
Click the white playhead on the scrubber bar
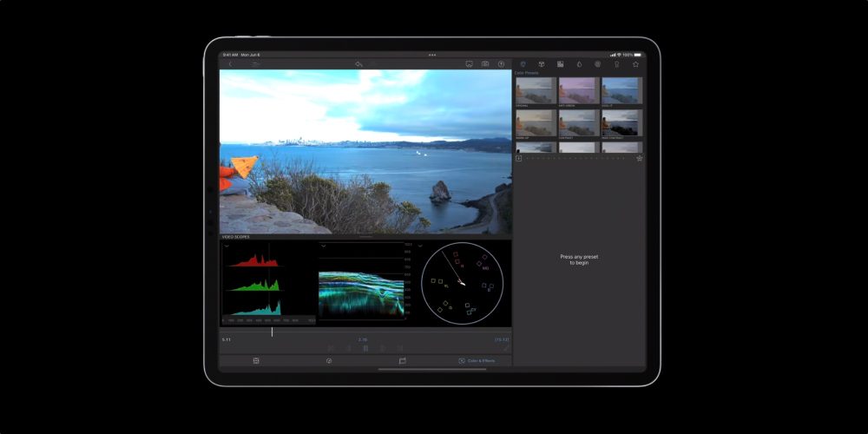272,332
